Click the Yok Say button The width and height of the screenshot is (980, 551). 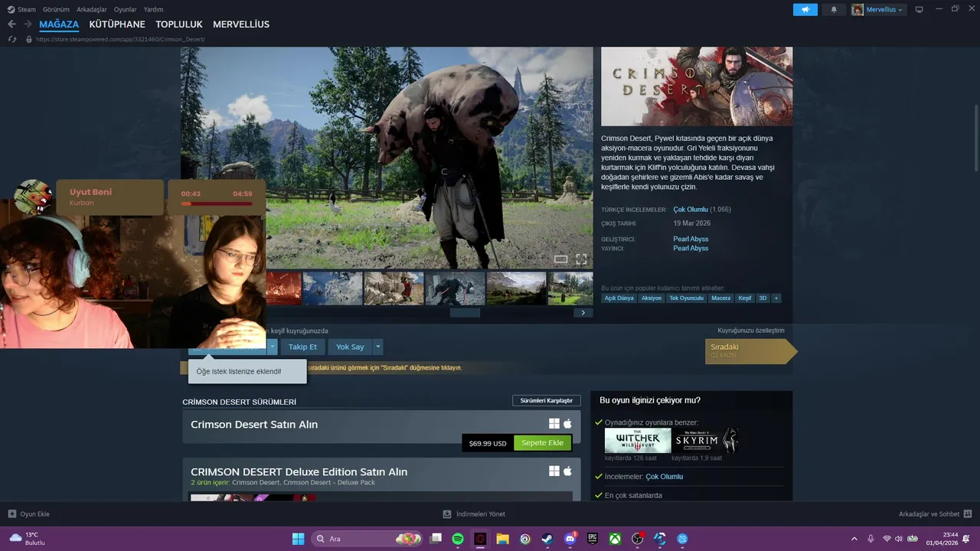(350, 347)
